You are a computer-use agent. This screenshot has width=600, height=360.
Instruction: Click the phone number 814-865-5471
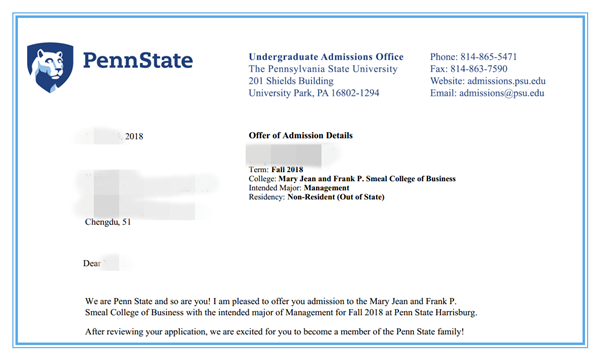pos(488,57)
